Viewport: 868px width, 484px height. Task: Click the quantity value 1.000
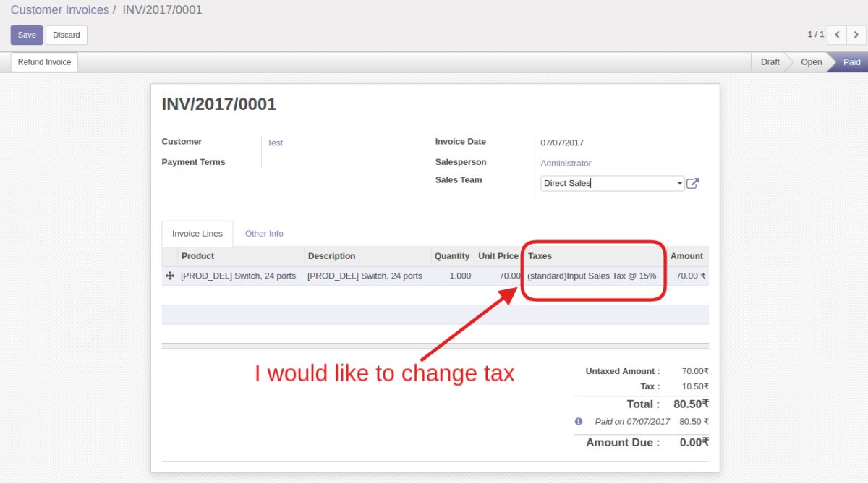(x=459, y=276)
